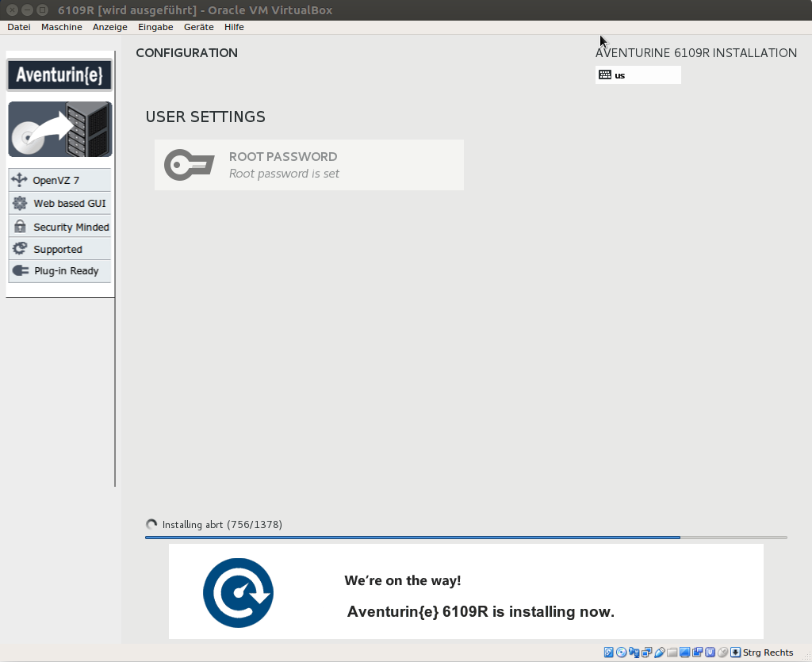Image resolution: width=812 pixels, height=662 pixels.
Task: Click the AVENTURINE 6109R INSTALLATION title
Action: click(696, 53)
